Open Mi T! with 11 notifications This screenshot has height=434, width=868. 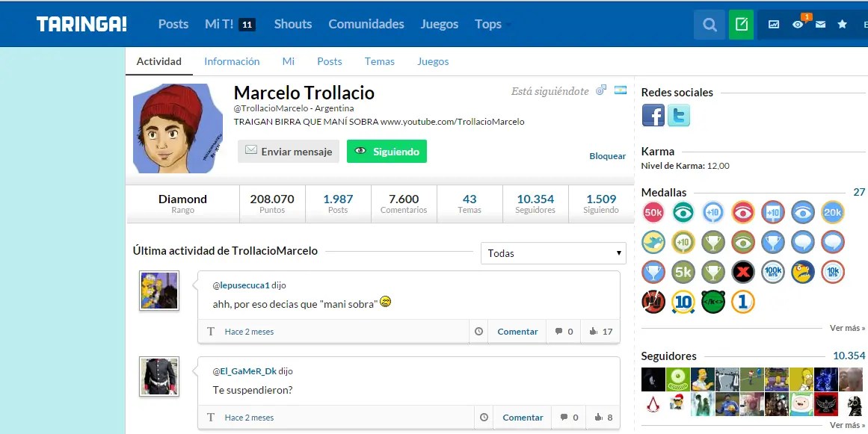pos(230,25)
